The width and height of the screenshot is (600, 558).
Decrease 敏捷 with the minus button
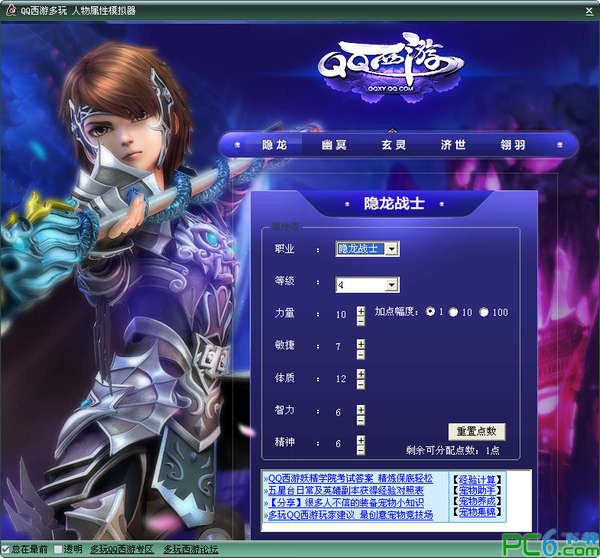[x=361, y=354]
